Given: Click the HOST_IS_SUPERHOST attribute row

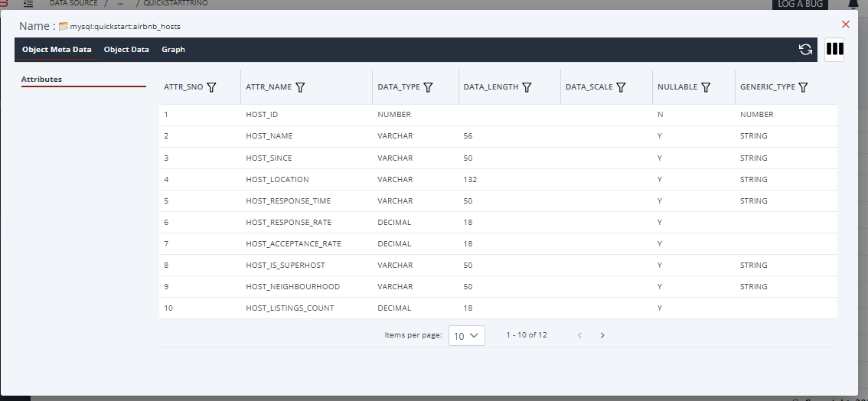Looking at the screenshot, I should tap(285, 266).
